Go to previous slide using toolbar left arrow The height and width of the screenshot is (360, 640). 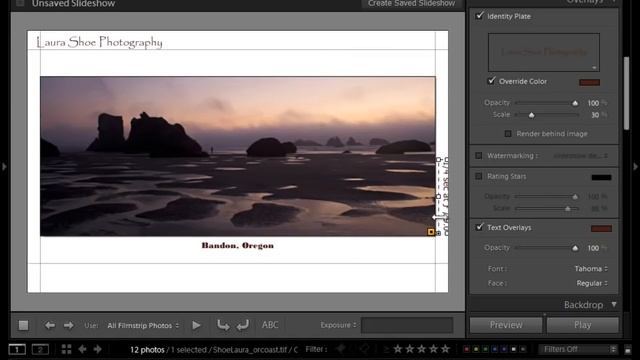[x=50, y=325]
